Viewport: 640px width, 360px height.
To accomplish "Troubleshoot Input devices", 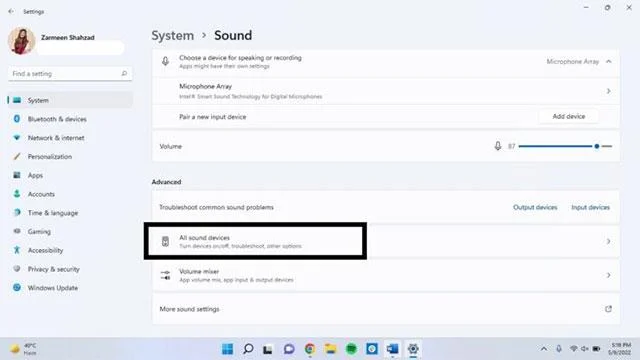I will pyautogui.click(x=590, y=207).
